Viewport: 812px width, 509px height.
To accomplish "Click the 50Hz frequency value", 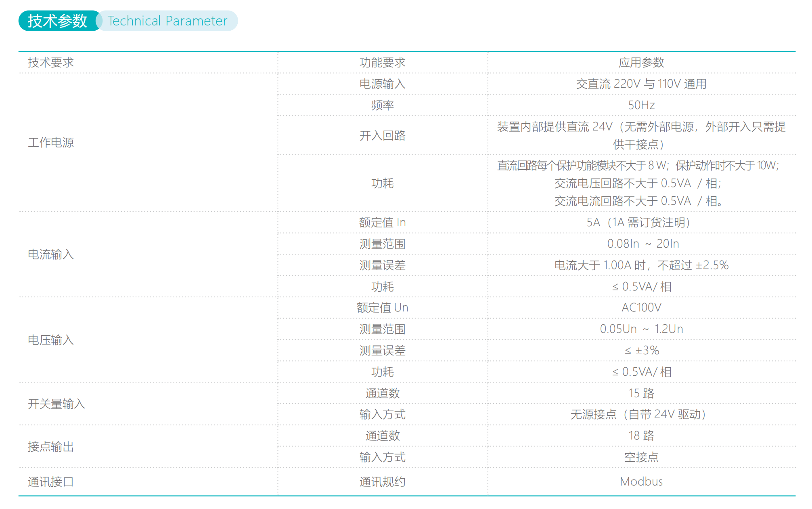I will pos(641,105).
